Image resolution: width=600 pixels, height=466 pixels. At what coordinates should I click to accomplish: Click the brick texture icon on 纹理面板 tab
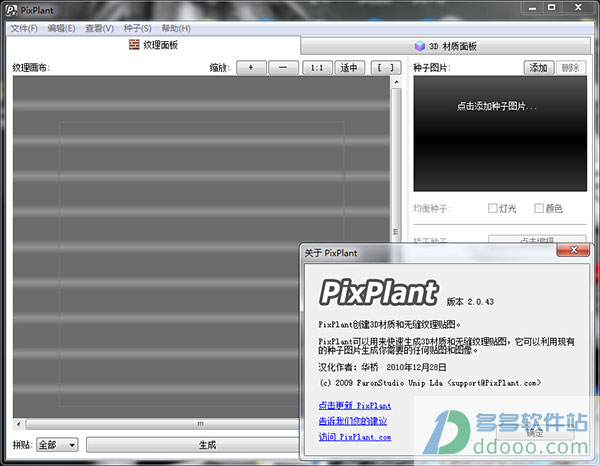coord(134,45)
